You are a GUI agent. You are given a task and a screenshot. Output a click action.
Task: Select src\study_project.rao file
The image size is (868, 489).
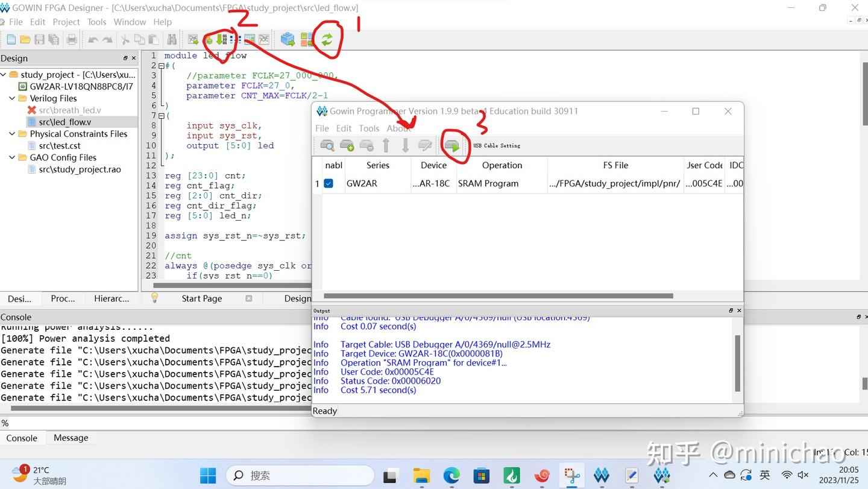pos(80,169)
